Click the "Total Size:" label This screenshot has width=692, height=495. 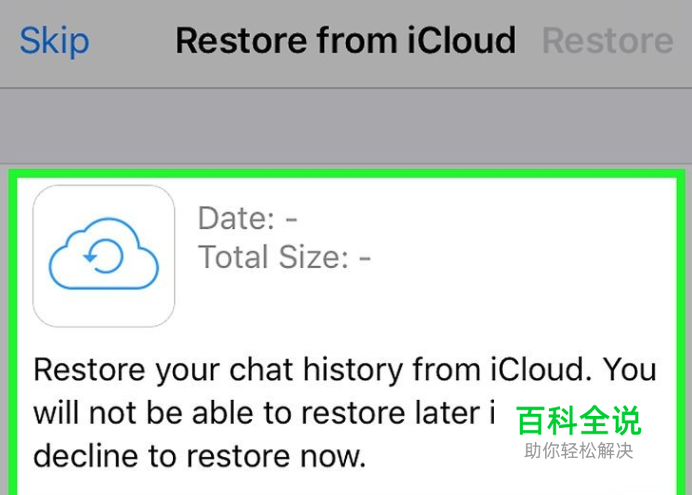pos(273,257)
